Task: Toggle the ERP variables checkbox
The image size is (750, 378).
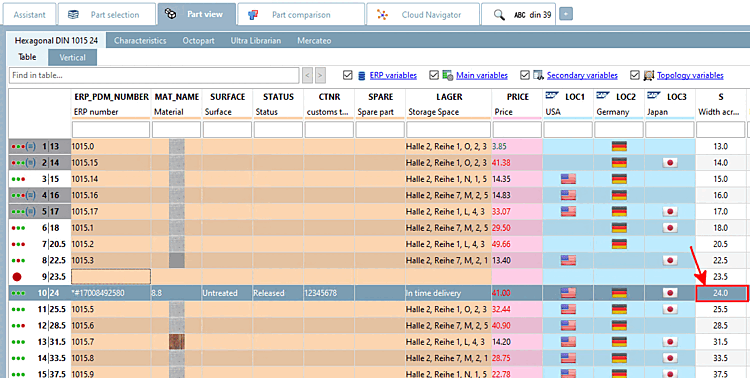Action: pos(348,75)
